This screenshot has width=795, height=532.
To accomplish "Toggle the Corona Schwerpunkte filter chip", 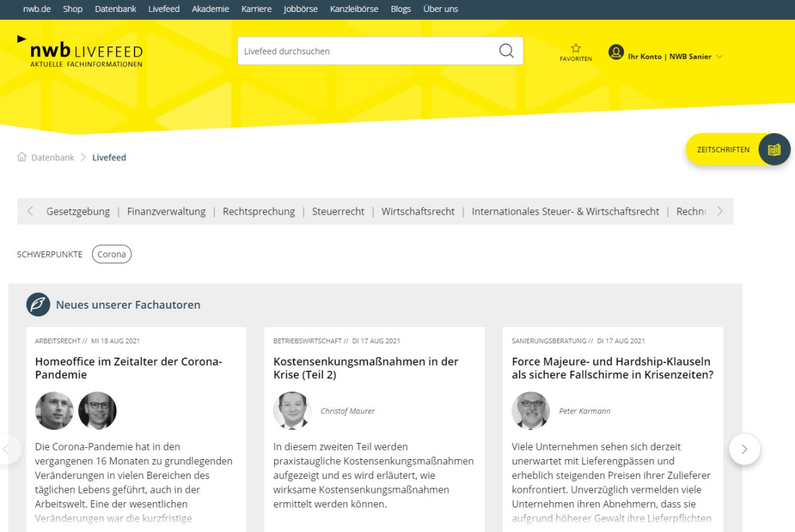I will (111, 254).
